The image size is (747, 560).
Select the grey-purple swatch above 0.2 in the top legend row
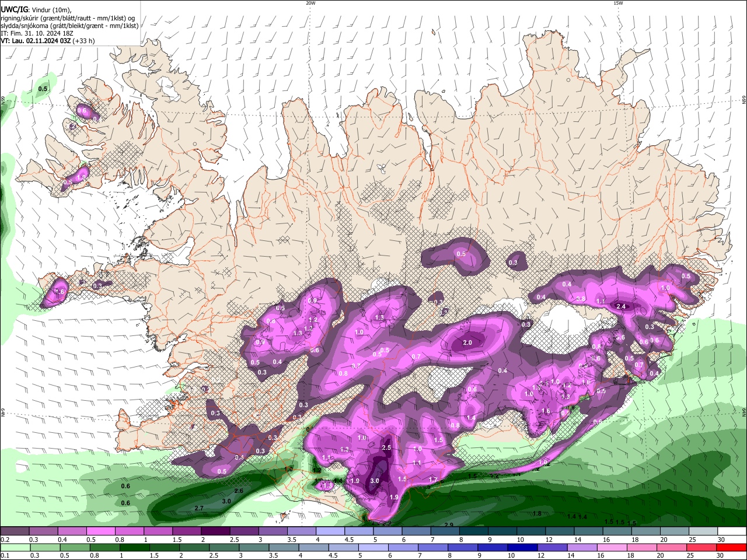tap(15, 531)
